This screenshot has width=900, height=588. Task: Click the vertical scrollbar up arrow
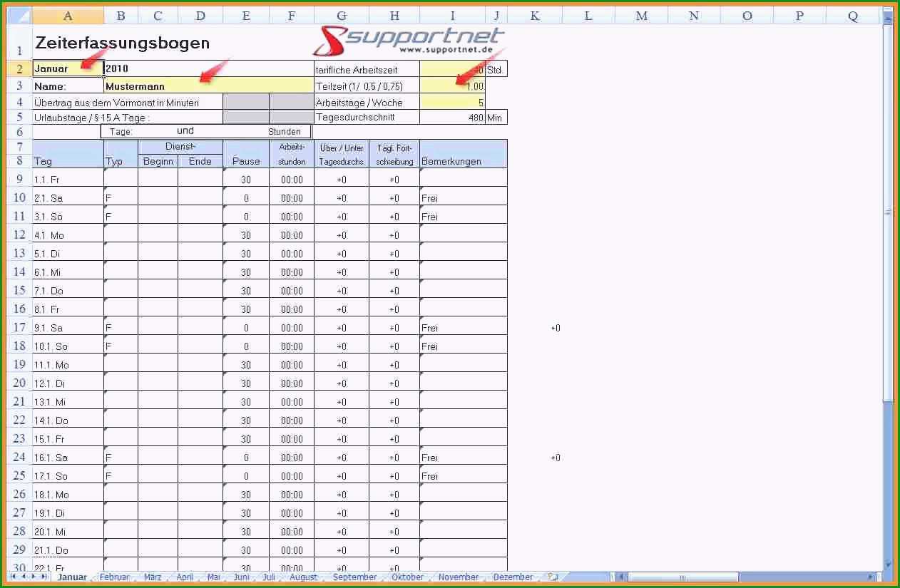[x=888, y=19]
